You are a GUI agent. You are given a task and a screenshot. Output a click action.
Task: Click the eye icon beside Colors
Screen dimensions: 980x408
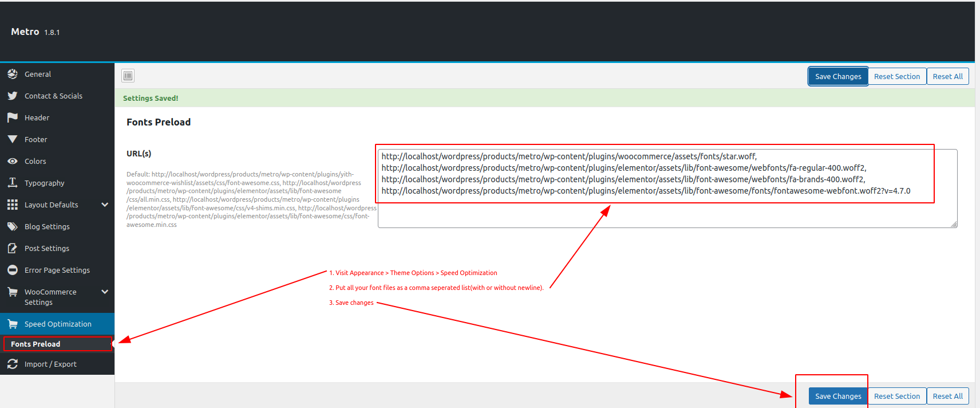click(x=13, y=161)
